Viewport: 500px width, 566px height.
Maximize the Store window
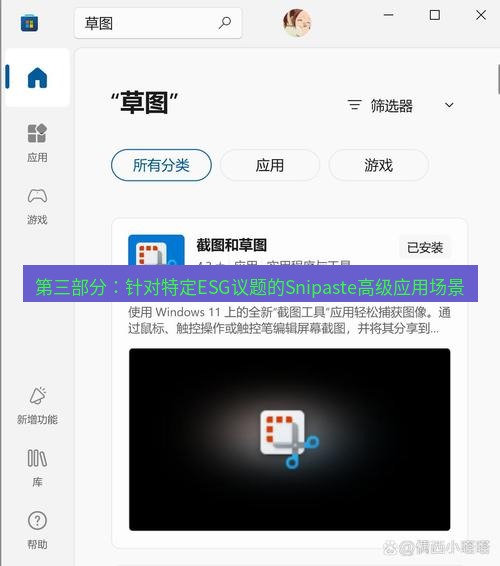coord(435,15)
